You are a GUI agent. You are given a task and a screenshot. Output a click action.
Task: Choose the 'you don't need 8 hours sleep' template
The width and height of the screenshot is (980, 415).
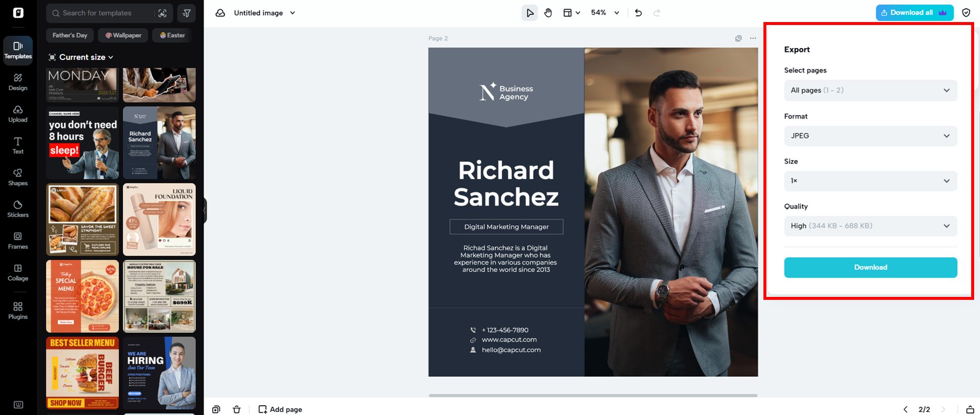click(82, 143)
